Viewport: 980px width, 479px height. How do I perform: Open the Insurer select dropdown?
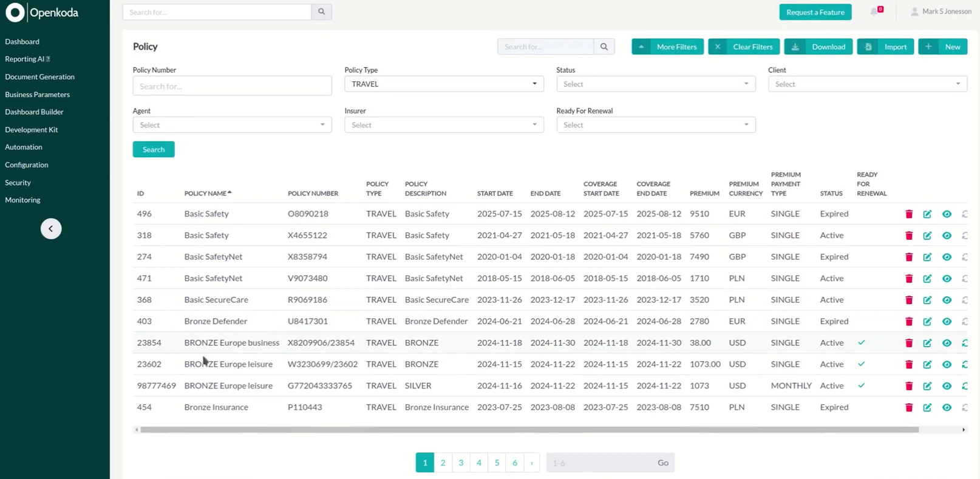tap(444, 125)
